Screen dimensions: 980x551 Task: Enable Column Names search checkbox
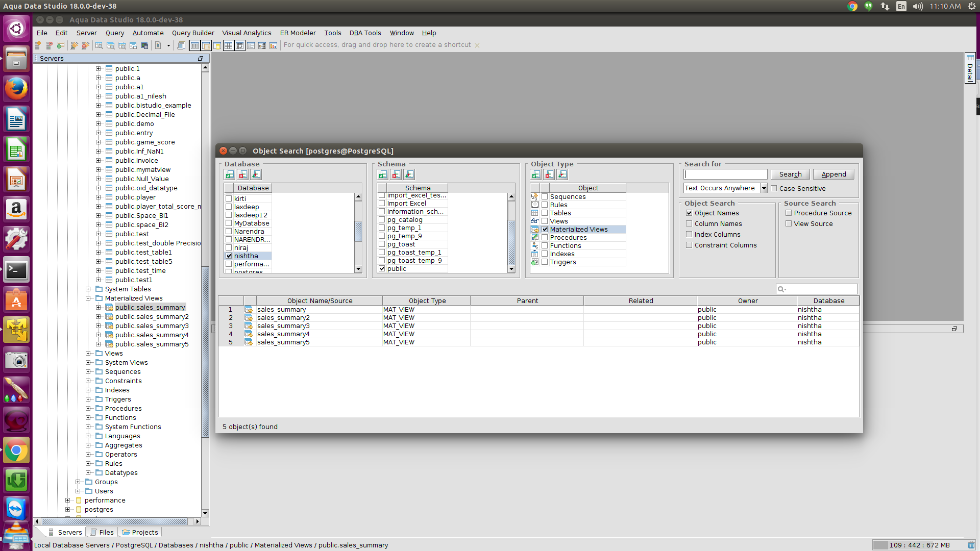pyautogui.click(x=689, y=223)
